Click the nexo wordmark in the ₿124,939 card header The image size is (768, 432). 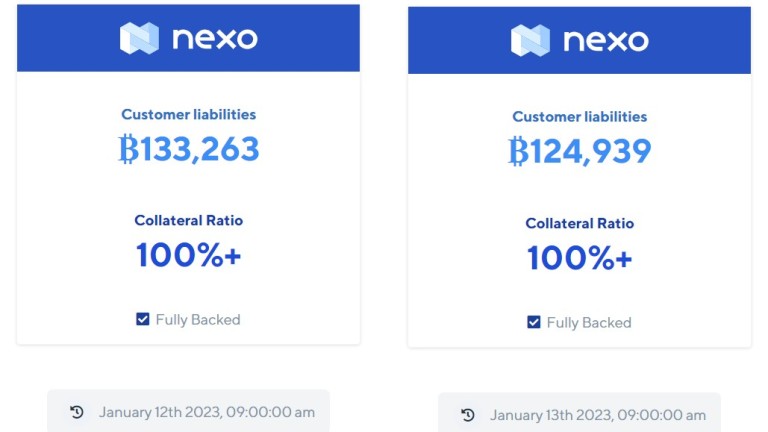pos(605,40)
